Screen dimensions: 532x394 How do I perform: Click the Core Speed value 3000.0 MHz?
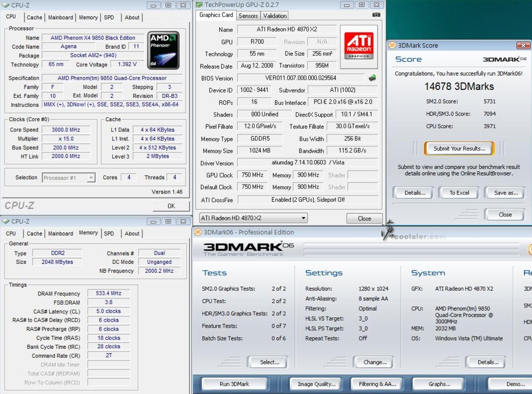point(66,130)
